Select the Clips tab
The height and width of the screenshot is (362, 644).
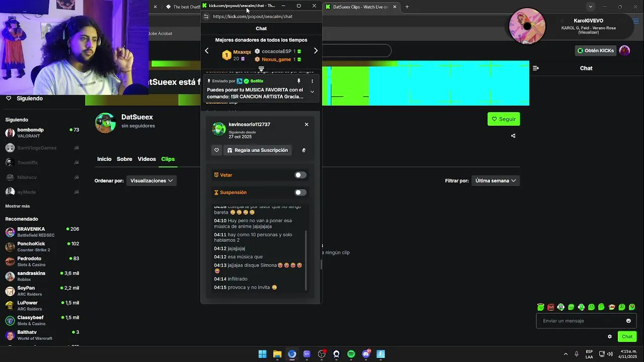click(x=168, y=159)
